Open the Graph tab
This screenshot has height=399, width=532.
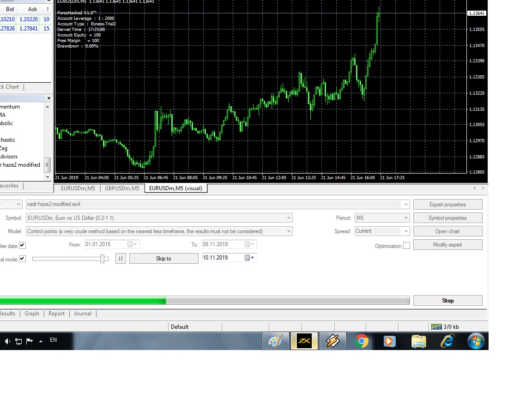[x=32, y=314]
